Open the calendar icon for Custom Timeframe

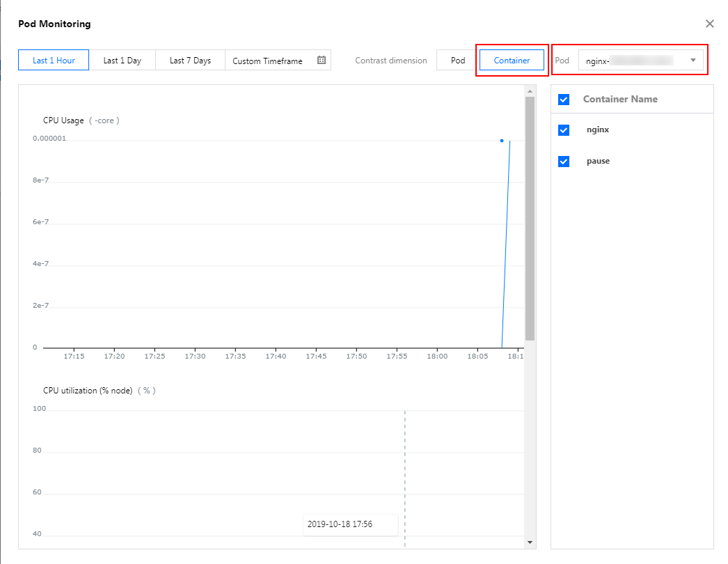coord(322,61)
